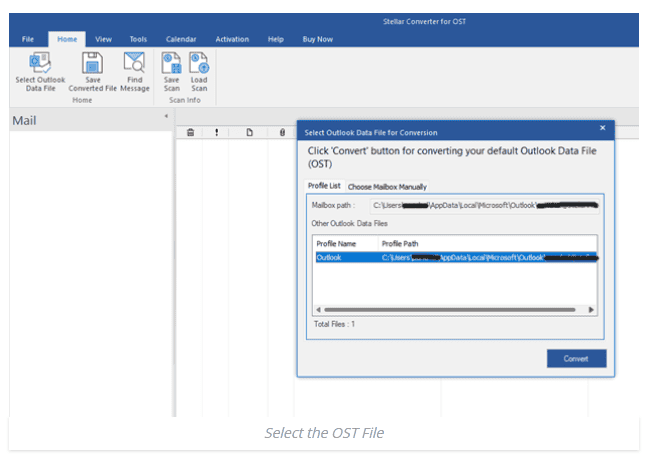Click the delete (trash) column header icon
Viewport: 650px width, 463px height.
190,132
